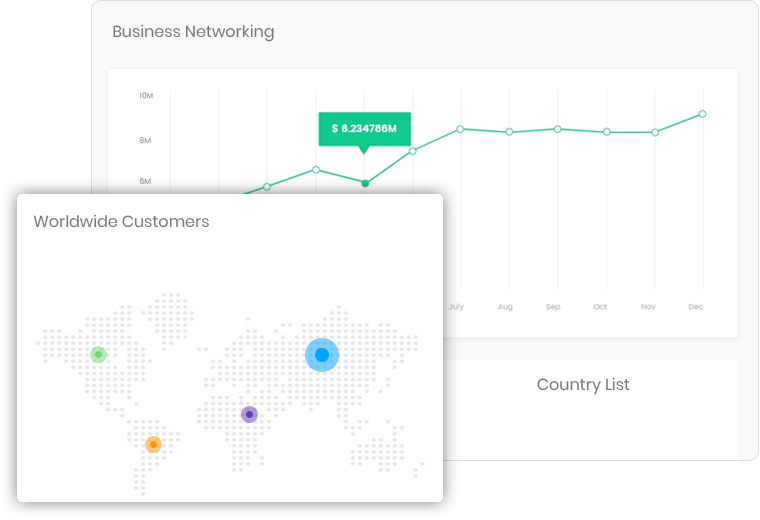The width and height of the screenshot is (760, 520).
Task: Click the purple map marker in Africa
Action: (x=249, y=414)
